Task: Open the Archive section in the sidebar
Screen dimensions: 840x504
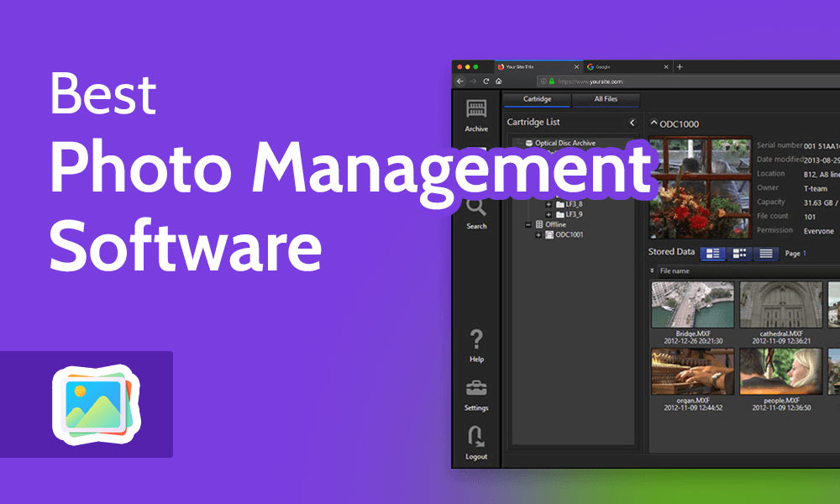Action: click(x=476, y=113)
